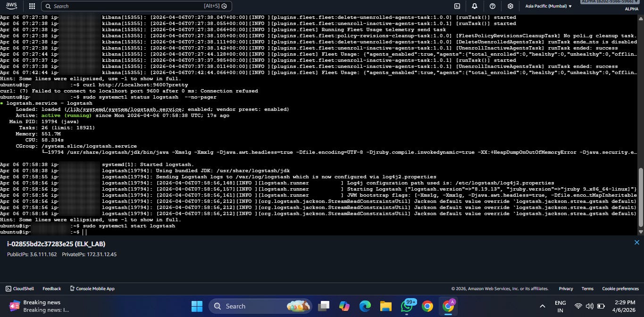Click the 'sudo systemctl start logstash' command line

(x=129, y=226)
